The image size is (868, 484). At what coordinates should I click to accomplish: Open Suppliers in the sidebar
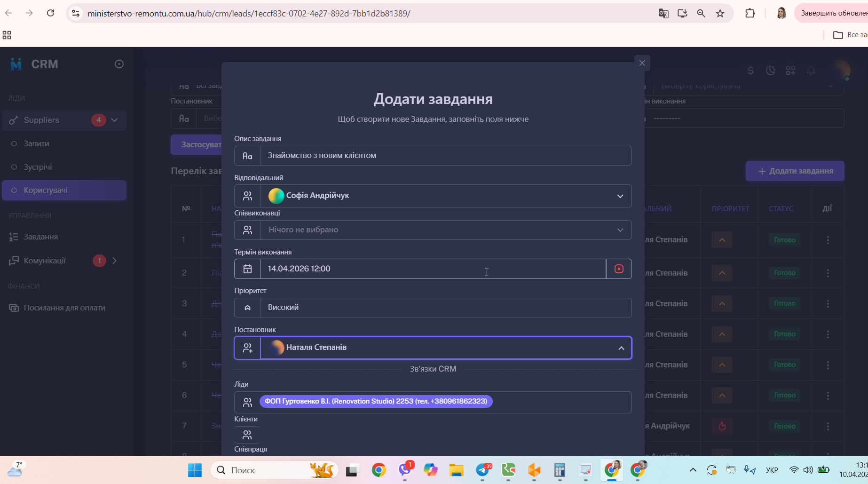click(x=41, y=120)
